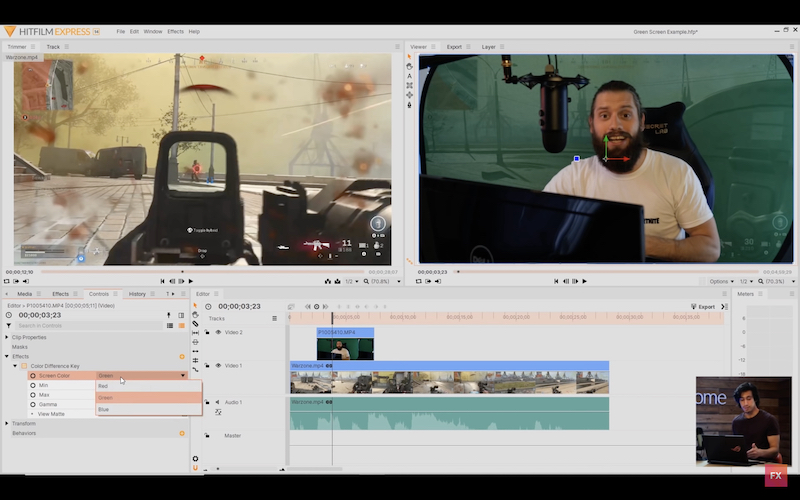800x500 pixels.
Task: Play the Viewer preview
Action: tap(585, 281)
